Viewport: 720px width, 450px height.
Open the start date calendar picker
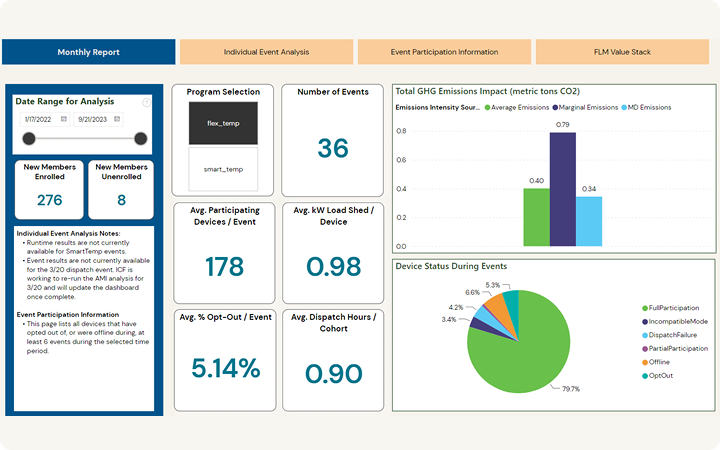(63, 119)
